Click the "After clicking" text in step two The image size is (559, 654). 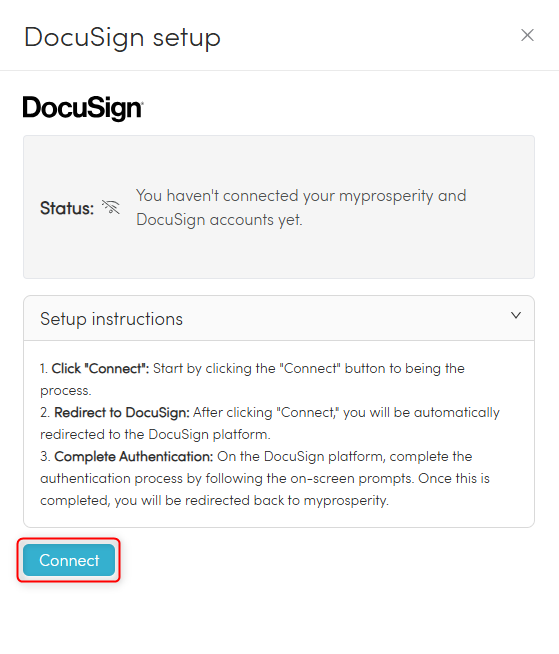click(232, 413)
